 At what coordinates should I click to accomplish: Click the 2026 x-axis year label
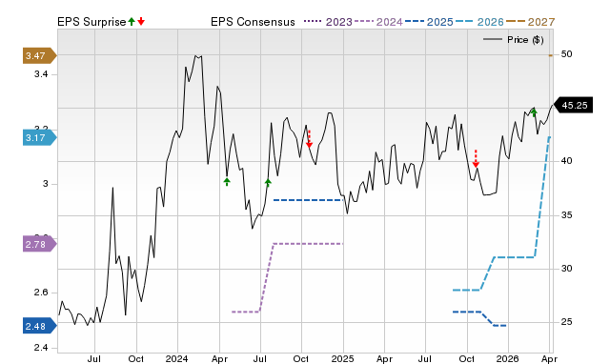[507, 358]
